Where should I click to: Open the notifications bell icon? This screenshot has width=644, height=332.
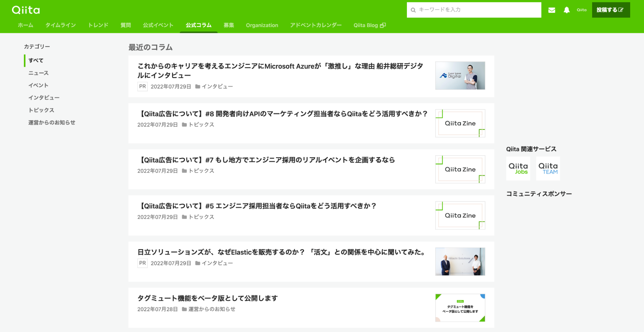pyautogui.click(x=566, y=10)
